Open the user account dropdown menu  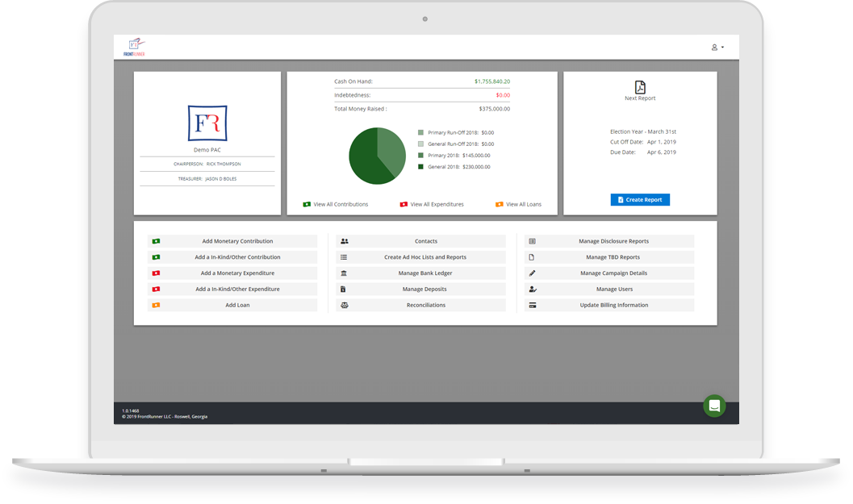717,48
